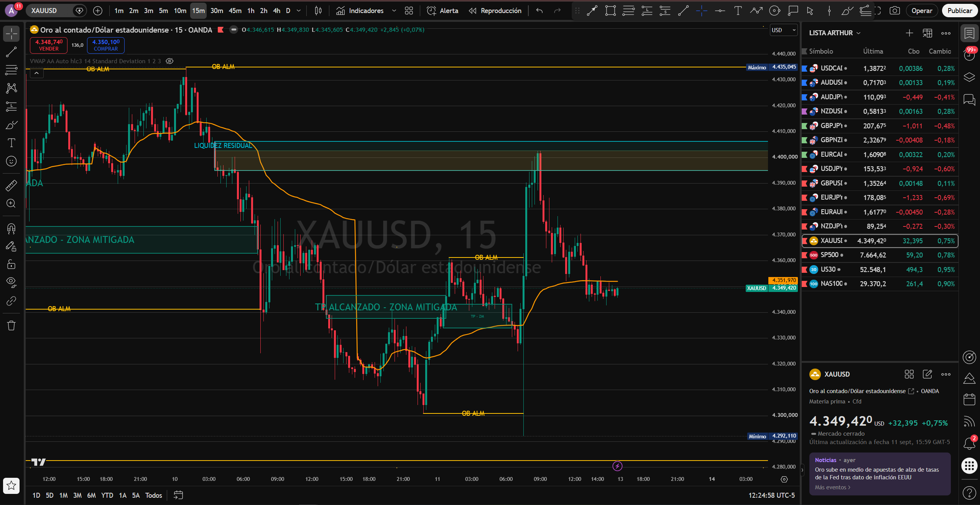Toggle lock all drawings icon
Viewport: 980px width, 505px height.
click(11, 264)
